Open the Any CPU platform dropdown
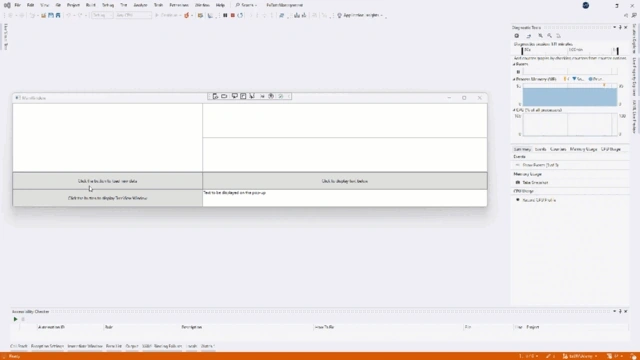Image resolution: width=640 pixels, height=360 pixels. [x=133, y=16]
